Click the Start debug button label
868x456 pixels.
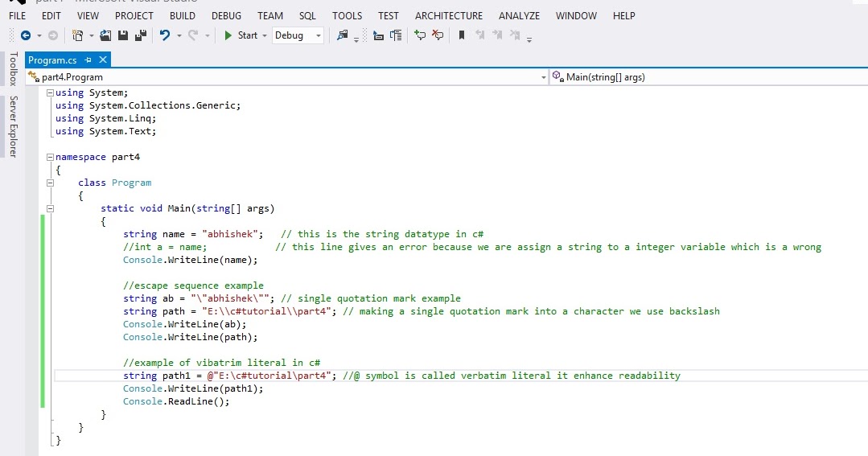tap(248, 35)
